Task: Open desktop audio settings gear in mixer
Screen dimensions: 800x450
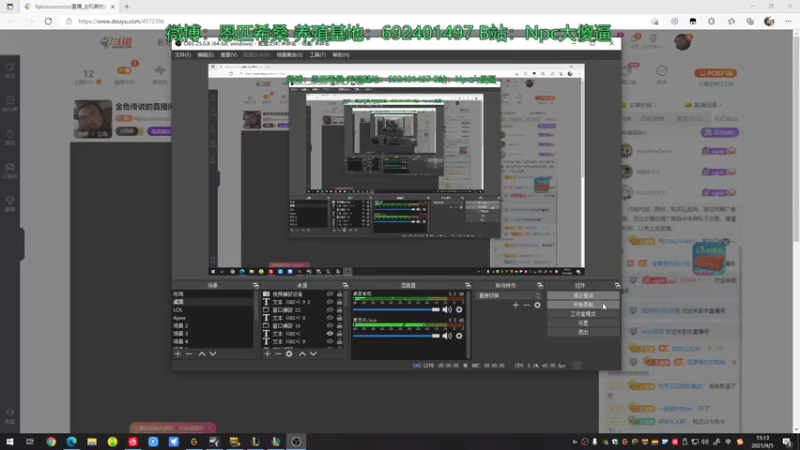Action: tap(459, 310)
